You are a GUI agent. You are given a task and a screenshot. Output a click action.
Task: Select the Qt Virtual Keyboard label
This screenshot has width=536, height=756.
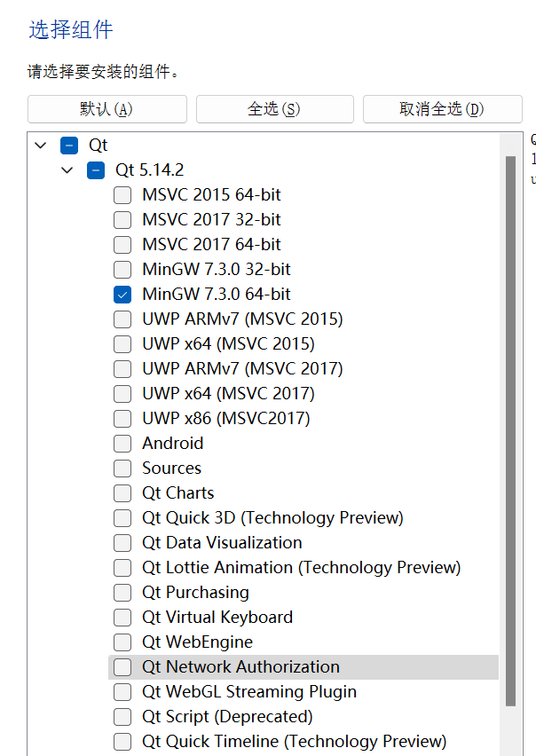click(x=217, y=618)
